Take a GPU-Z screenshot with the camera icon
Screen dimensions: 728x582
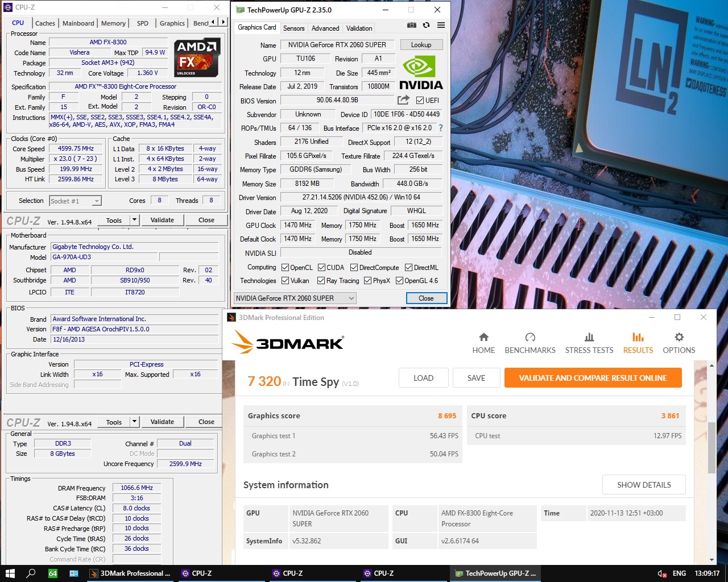tap(412, 25)
